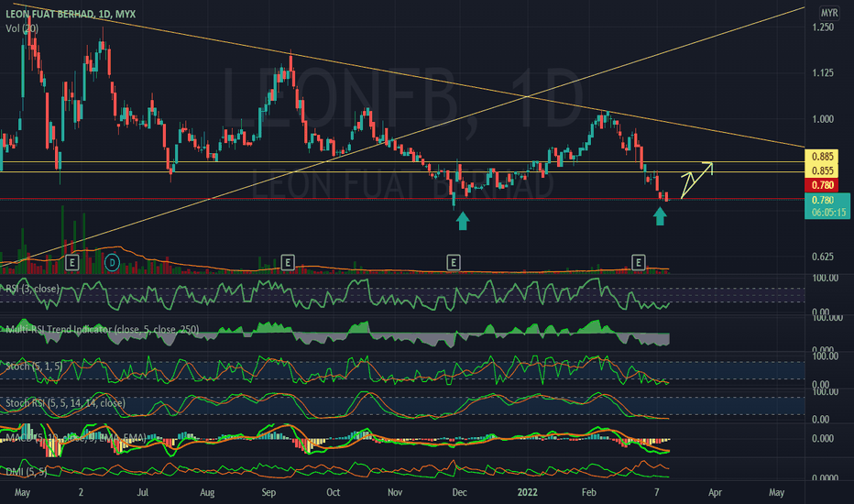This screenshot has height=504, width=854.
Task: Open the earnings 'E' marker in late Feb
Action: [x=639, y=263]
